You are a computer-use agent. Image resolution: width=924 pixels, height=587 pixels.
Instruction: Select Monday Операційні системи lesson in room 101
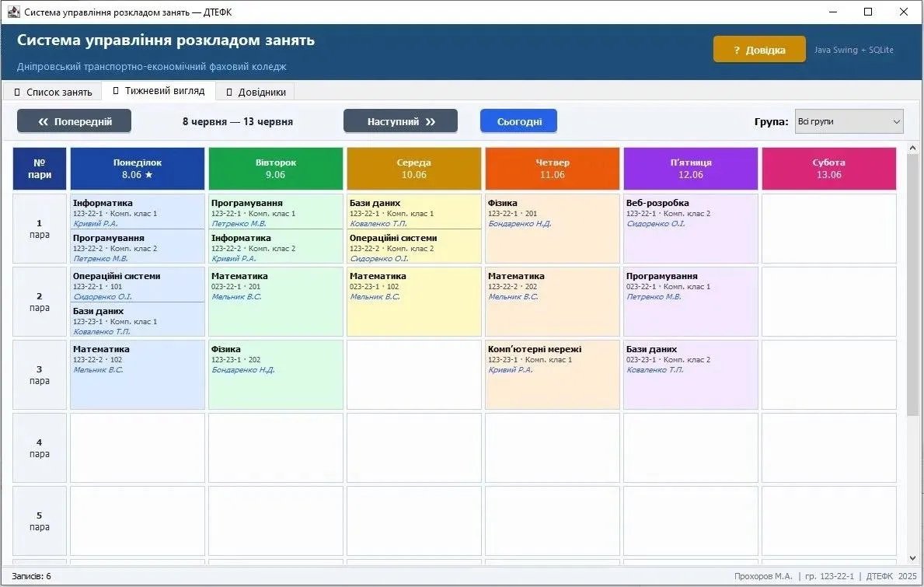pyautogui.click(x=138, y=285)
